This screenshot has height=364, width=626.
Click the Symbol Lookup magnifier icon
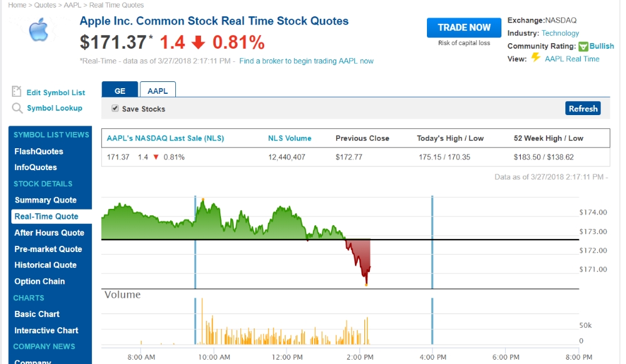17,108
